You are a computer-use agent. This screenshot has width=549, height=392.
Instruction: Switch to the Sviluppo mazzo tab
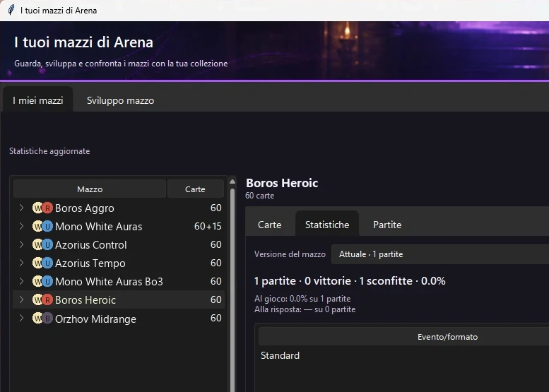pos(120,100)
